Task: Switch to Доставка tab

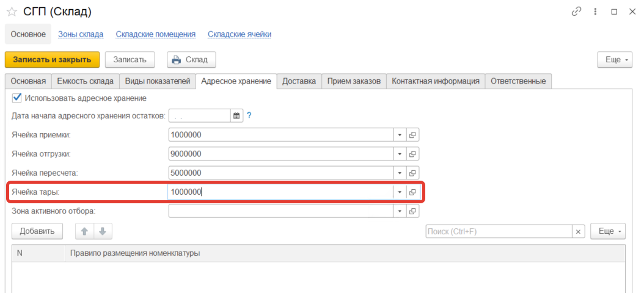Action: (x=299, y=81)
